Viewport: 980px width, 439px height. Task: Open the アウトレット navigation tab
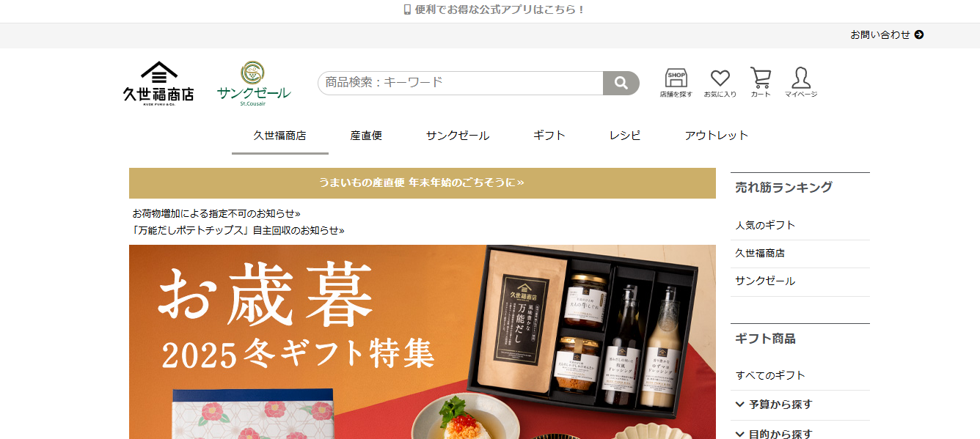[717, 136]
